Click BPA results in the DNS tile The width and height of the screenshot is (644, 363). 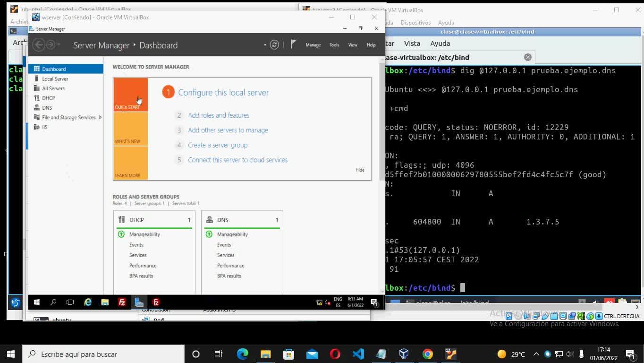pos(229,276)
